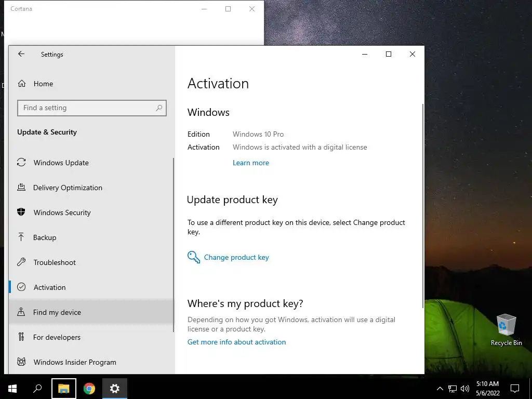Open File Explorer from the taskbar
Image resolution: width=532 pixels, height=399 pixels.
64,389
